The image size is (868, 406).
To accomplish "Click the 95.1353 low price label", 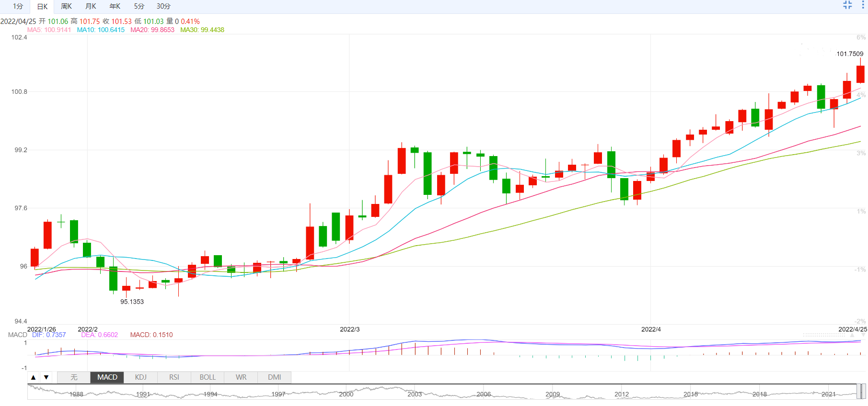I will pyautogui.click(x=132, y=302).
